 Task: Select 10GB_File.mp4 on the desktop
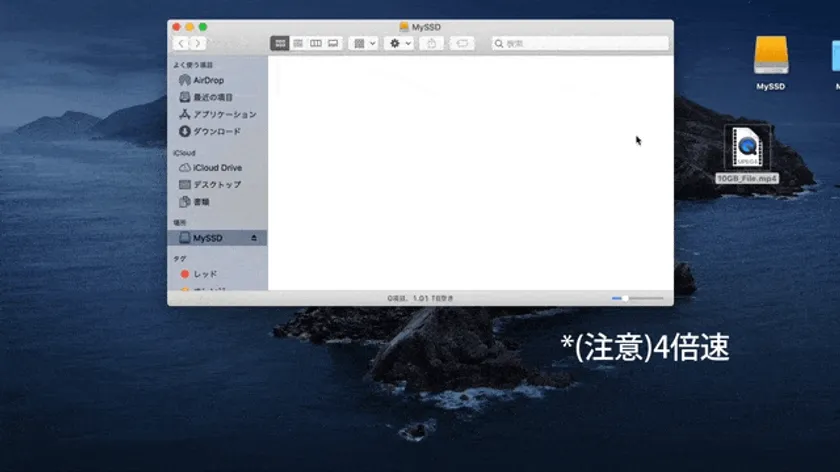(x=747, y=155)
